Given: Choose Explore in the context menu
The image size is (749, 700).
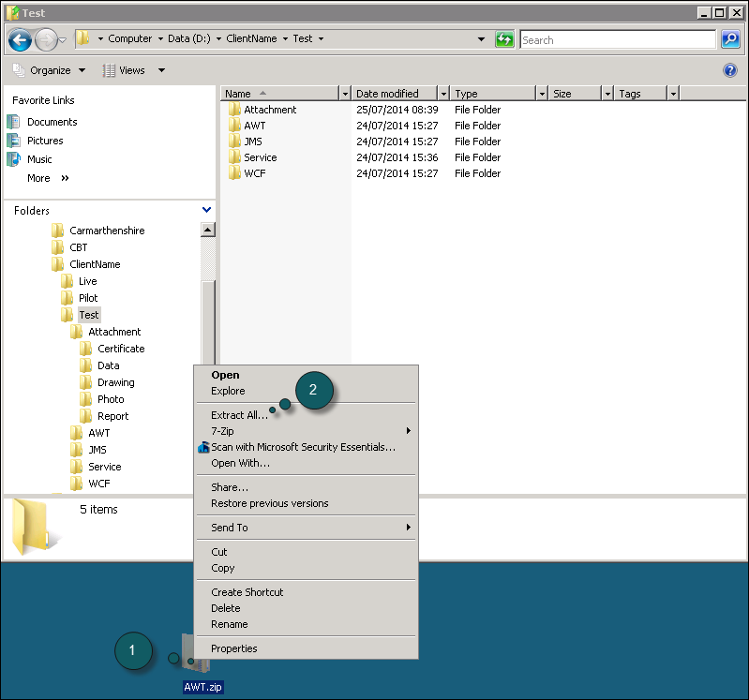Looking at the screenshot, I should (306, 391).
